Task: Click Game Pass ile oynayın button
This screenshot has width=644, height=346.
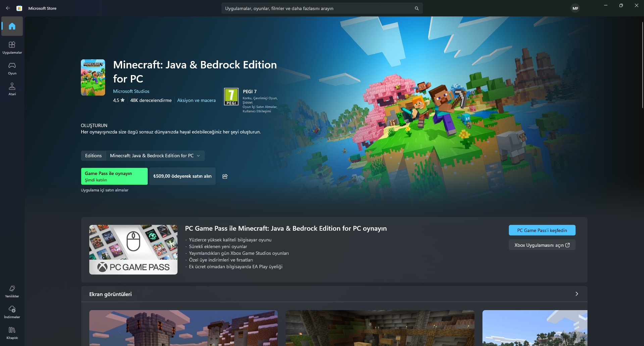Action: pos(114,176)
